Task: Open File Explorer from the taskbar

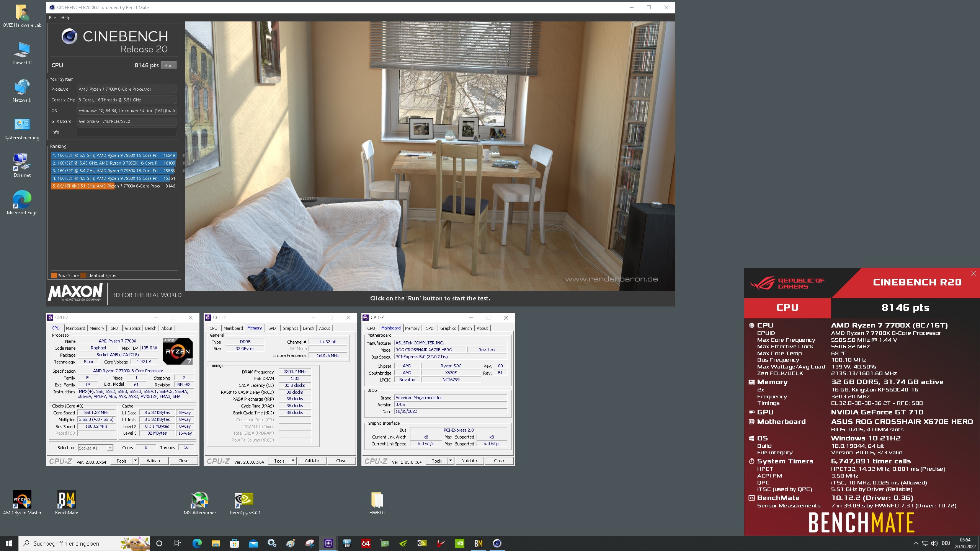Action: pos(216,543)
